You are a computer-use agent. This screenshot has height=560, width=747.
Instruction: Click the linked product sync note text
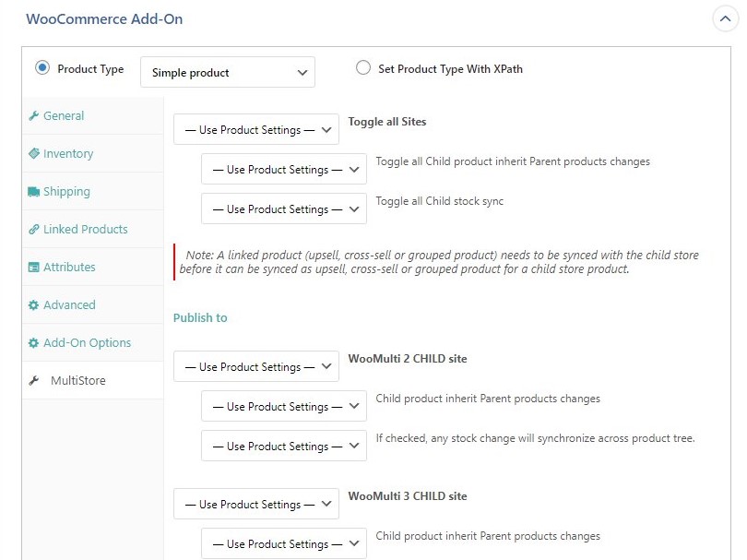(439, 262)
